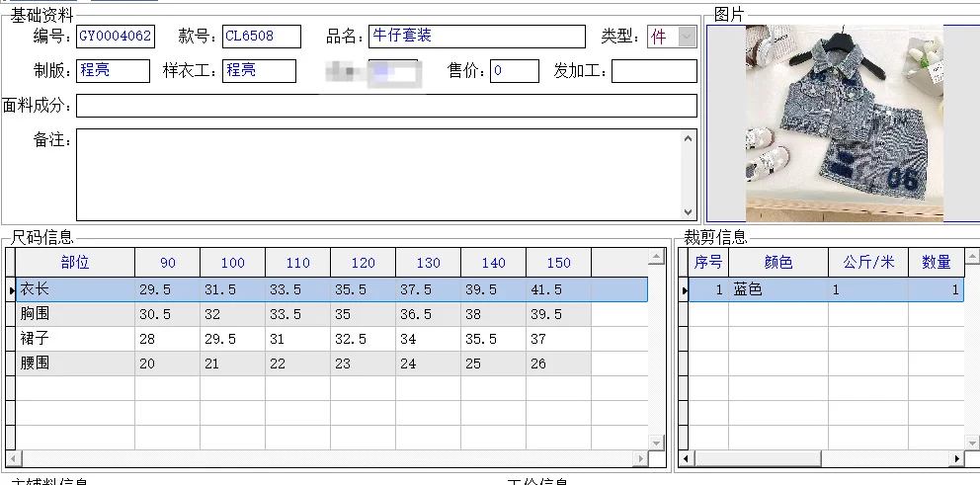Click the size table scroll-right arrow
Screen dimensions: 980x485
pos(640,458)
